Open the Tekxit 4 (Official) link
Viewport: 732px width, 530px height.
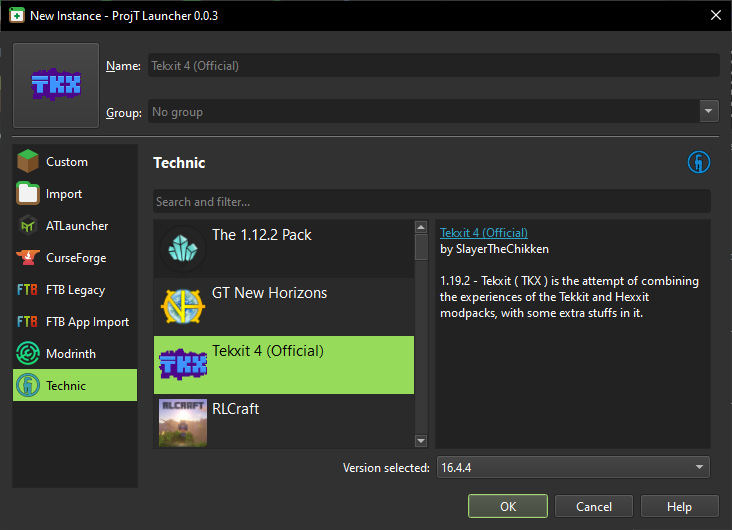(x=484, y=233)
